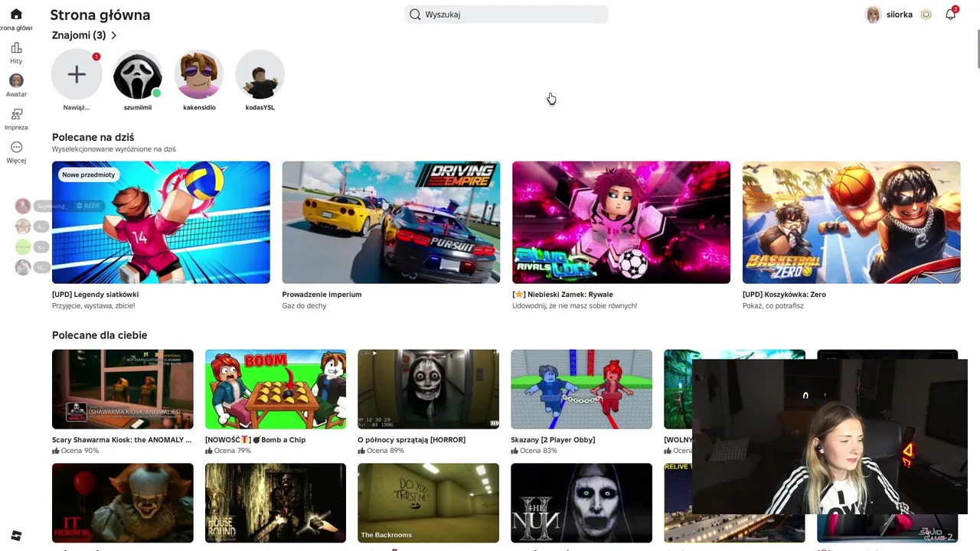Click the 'Ocena 83%' rating text
This screenshot has width=980, height=551.
coord(539,451)
